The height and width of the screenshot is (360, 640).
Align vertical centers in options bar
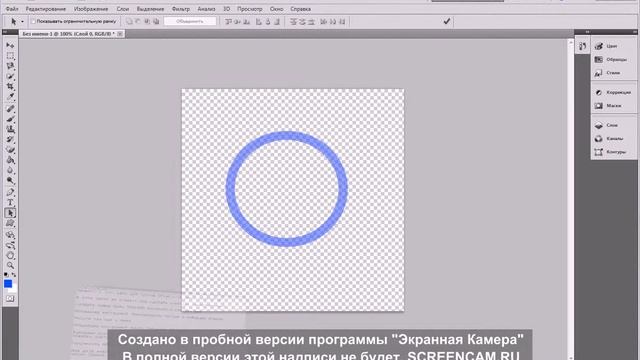(238, 21)
